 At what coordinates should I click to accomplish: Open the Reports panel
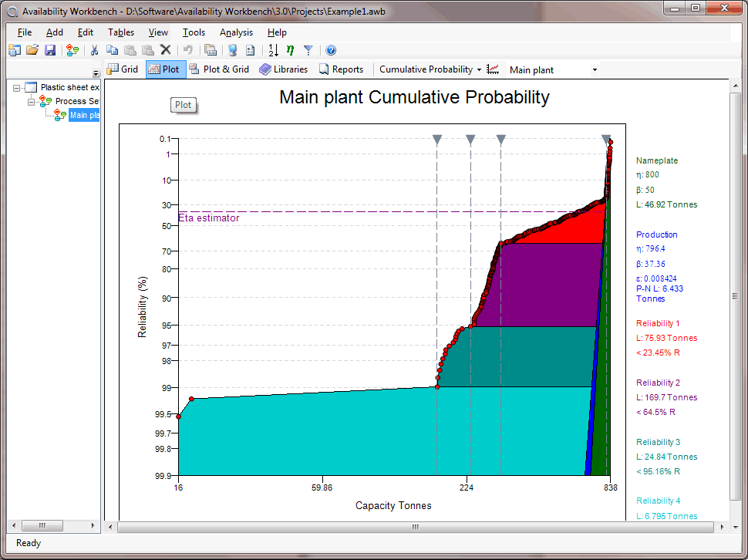pos(342,69)
